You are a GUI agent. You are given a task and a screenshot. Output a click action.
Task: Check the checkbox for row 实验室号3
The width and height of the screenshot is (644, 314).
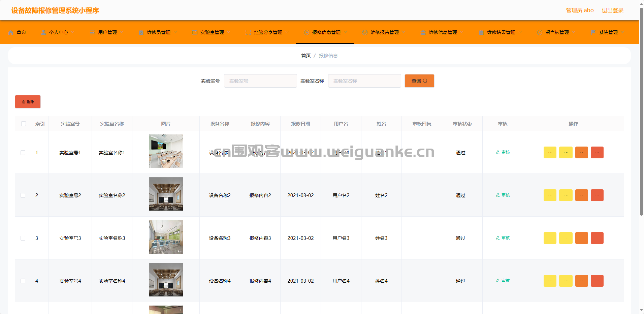click(23, 238)
